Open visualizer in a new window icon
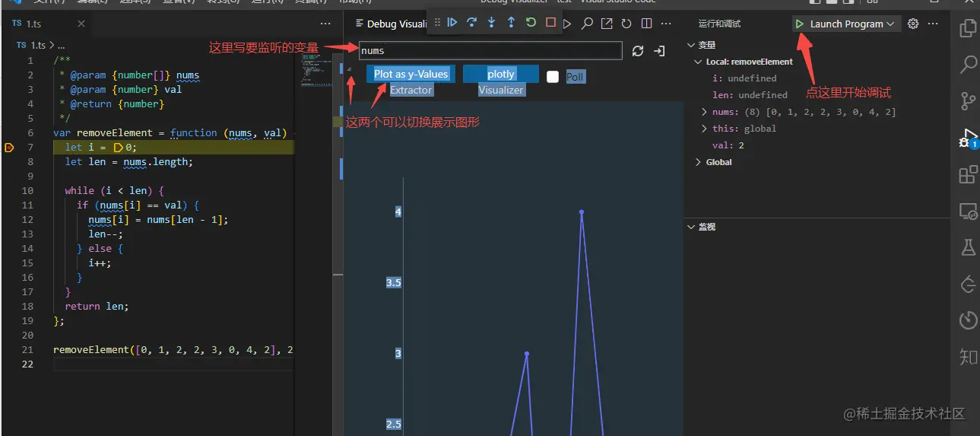 (x=607, y=24)
